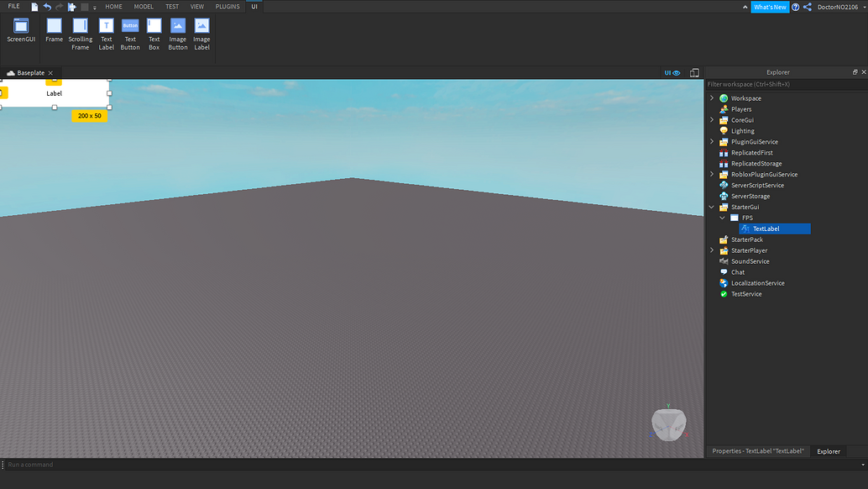Toggle UI visibility with the eye icon
The height and width of the screenshot is (489, 868).
click(677, 72)
